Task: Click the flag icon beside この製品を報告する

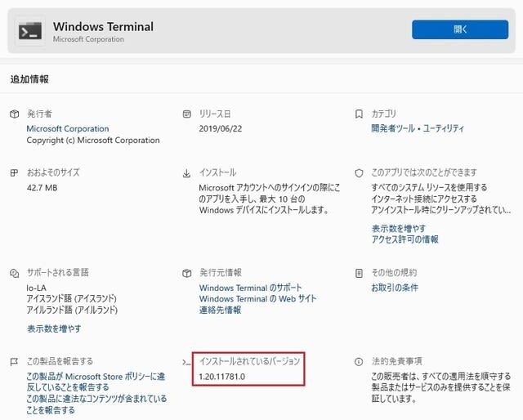Action: [x=14, y=362]
